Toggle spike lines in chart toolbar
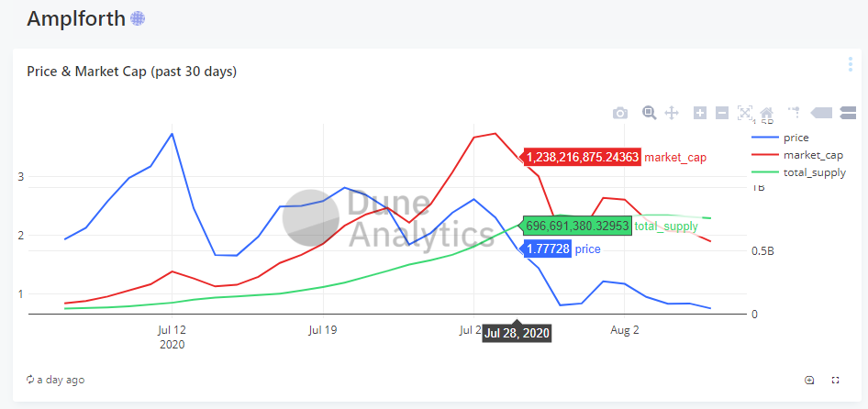Image resolution: width=868 pixels, height=409 pixels. 794,113
